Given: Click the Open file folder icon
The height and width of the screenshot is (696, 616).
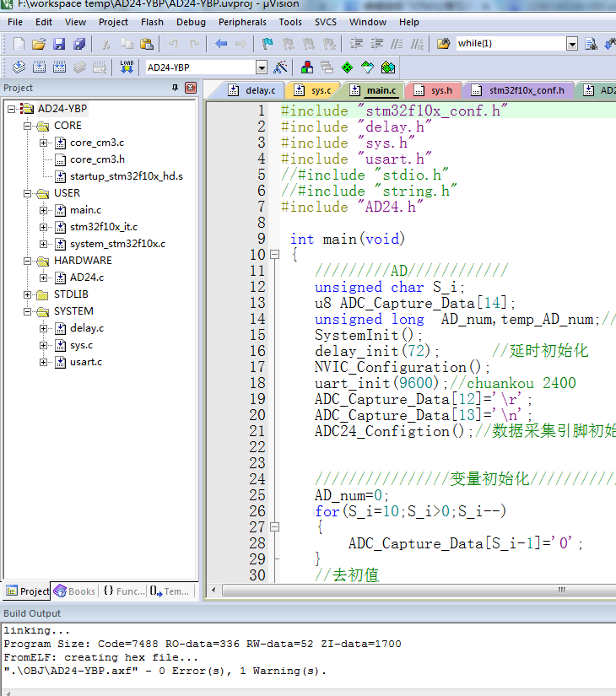Looking at the screenshot, I should (39, 44).
